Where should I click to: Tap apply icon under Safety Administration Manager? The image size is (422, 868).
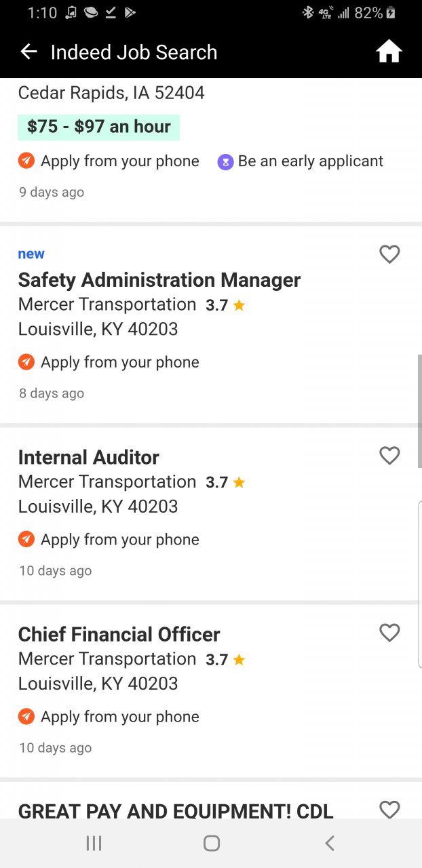click(26, 363)
